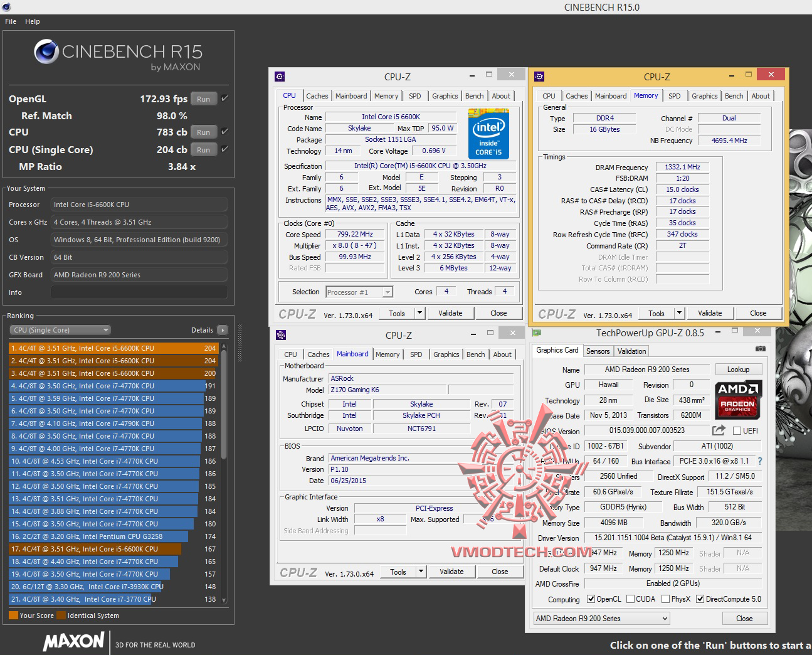Toggle the UEFI checkbox in GPU-Z
This screenshot has height=655, width=812.
point(736,430)
